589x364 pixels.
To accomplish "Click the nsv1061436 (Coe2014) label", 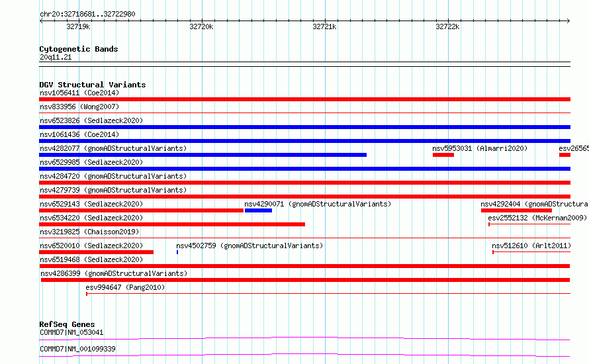I will coord(79,134).
